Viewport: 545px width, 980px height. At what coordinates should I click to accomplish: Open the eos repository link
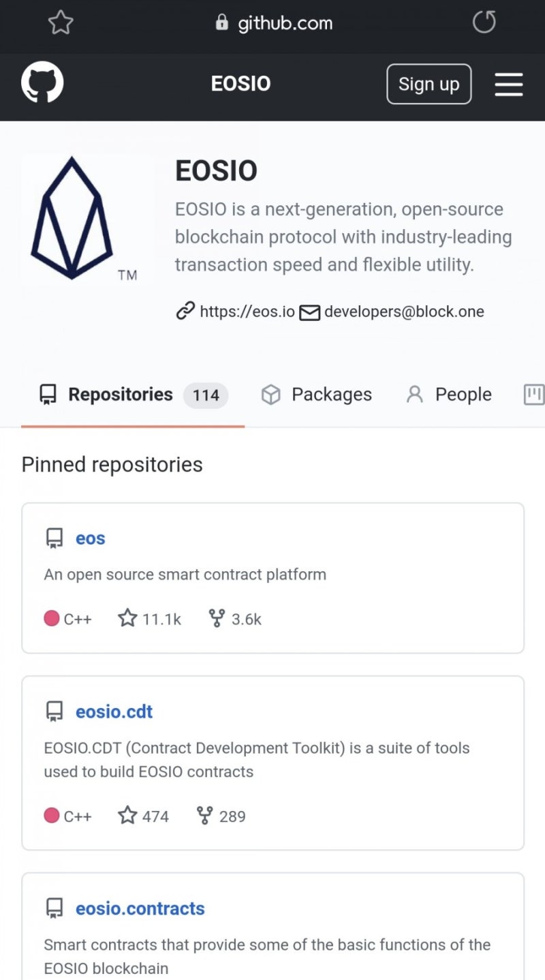tap(90, 538)
